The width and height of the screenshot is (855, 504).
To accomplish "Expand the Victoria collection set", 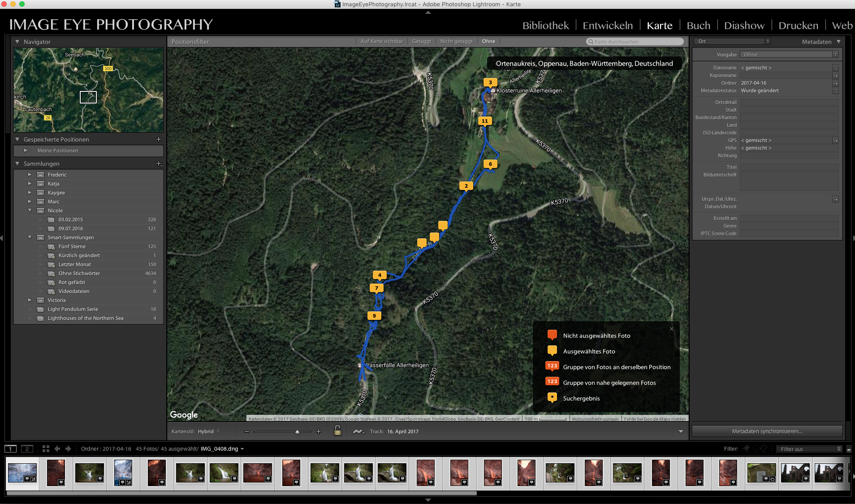I will click(30, 300).
